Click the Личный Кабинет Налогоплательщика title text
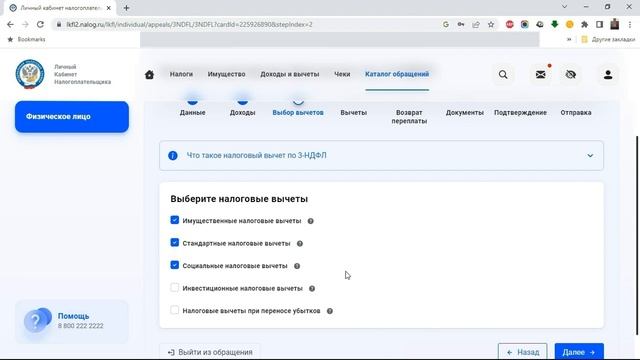640x360 pixels. click(82, 74)
